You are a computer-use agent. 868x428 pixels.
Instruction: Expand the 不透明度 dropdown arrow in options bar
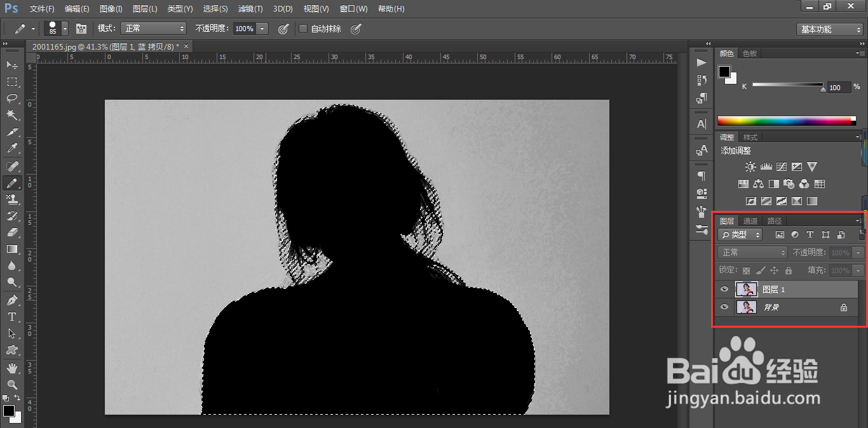tap(262, 29)
